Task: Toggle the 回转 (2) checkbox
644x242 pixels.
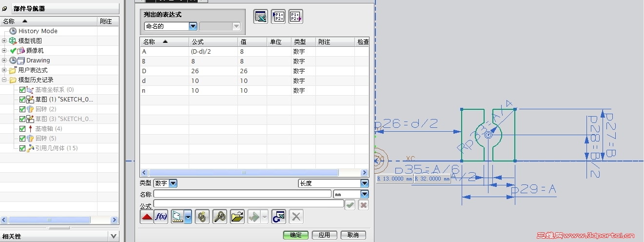Action: point(22,109)
